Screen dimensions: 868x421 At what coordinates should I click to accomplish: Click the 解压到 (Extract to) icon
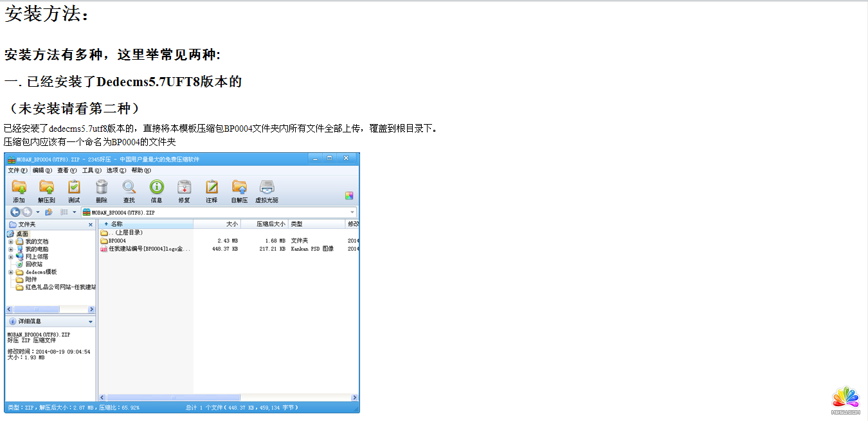47,191
